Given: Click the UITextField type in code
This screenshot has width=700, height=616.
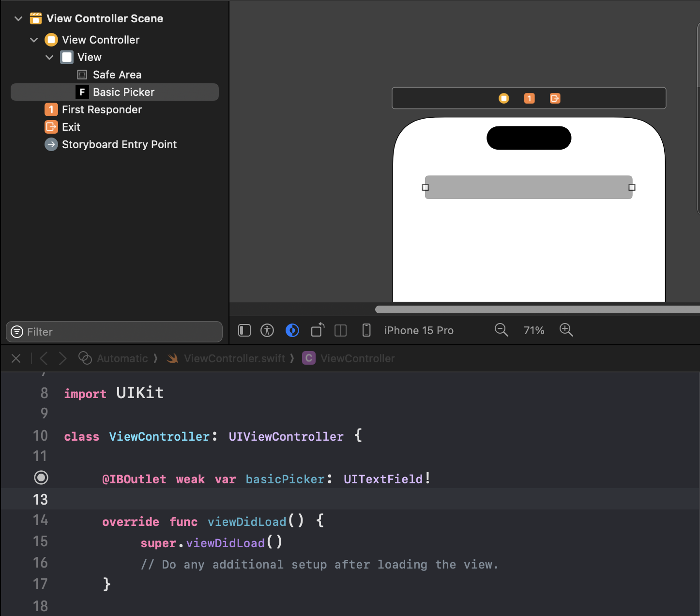Looking at the screenshot, I should click(383, 479).
